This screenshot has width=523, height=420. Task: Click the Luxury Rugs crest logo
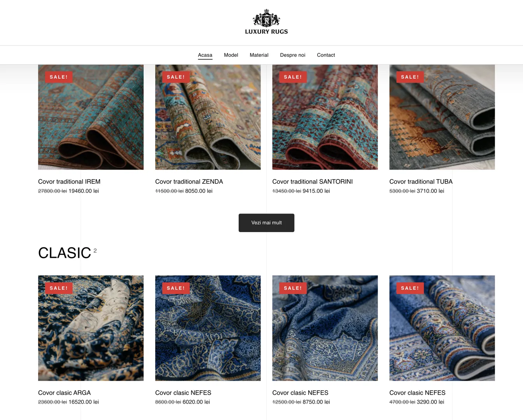[266, 22]
